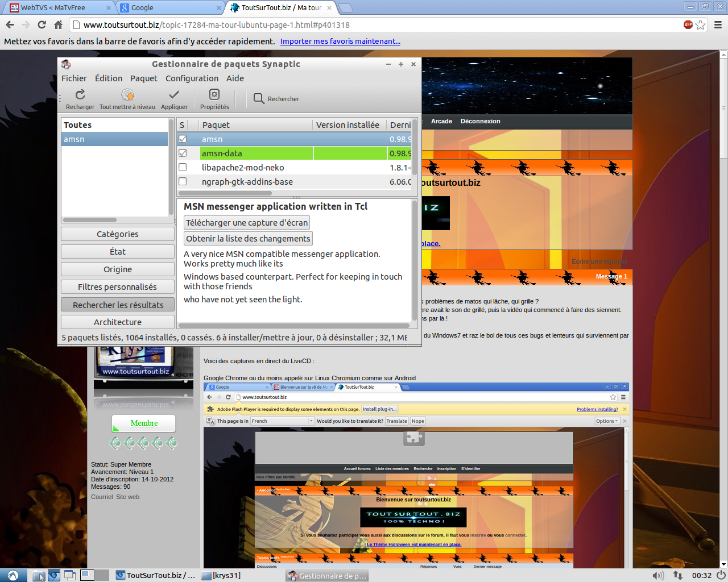Click the Tout mettre à niveau icon
728x582 pixels.
click(x=127, y=94)
